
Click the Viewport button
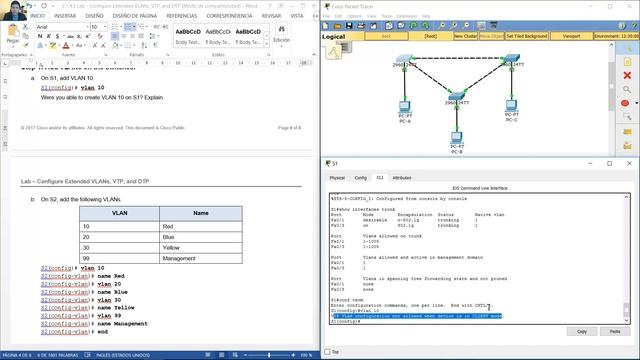[x=571, y=36]
